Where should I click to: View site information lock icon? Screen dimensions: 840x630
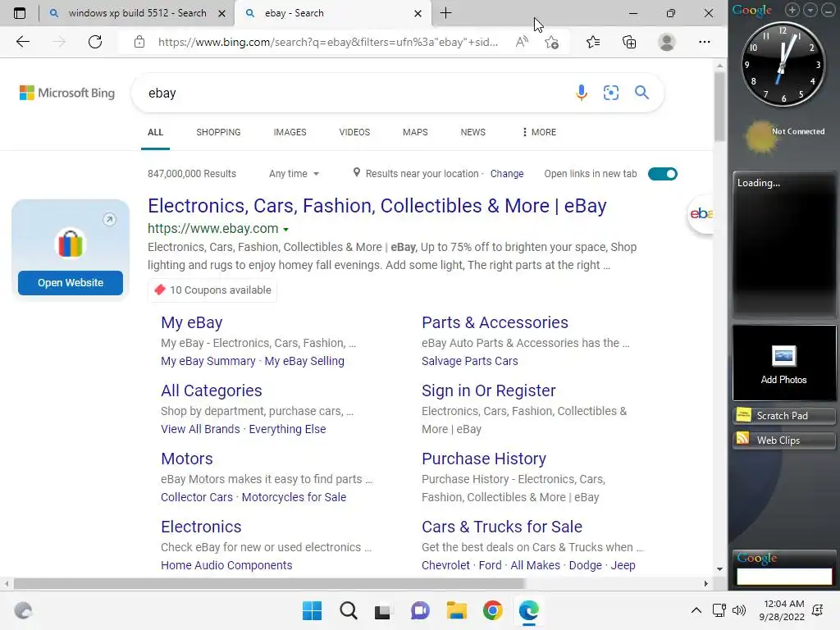pos(139,42)
